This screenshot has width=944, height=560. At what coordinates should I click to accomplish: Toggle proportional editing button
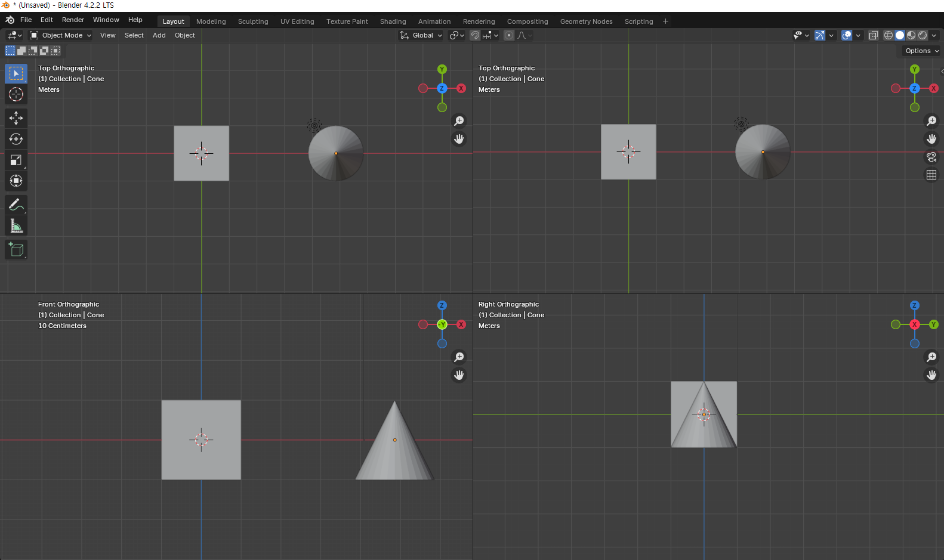click(x=509, y=35)
